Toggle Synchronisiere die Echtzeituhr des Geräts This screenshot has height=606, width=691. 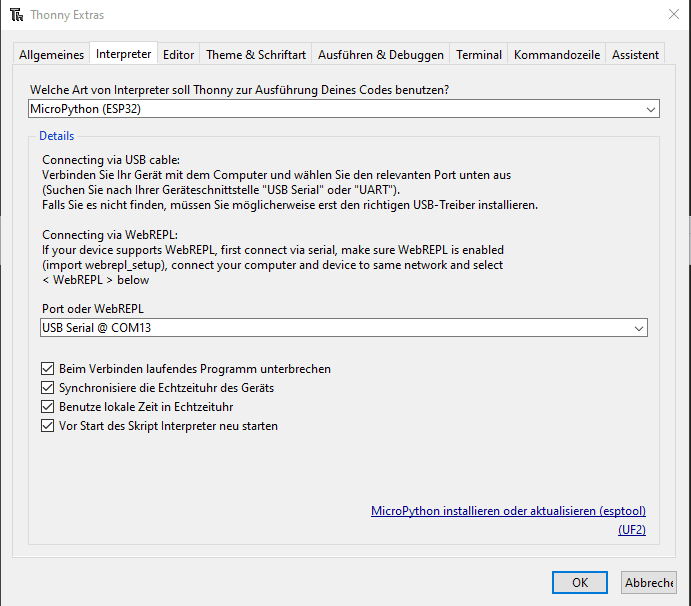click(x=48, y=388)
